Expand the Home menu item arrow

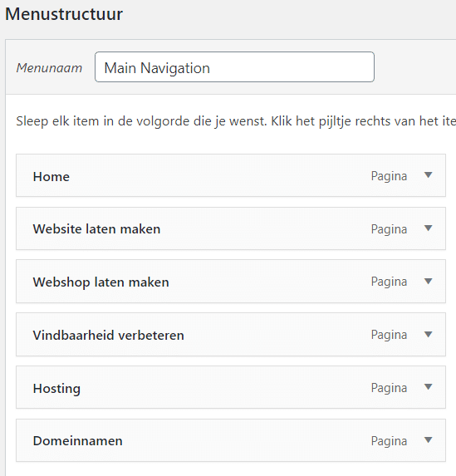(x=428, y=175)
